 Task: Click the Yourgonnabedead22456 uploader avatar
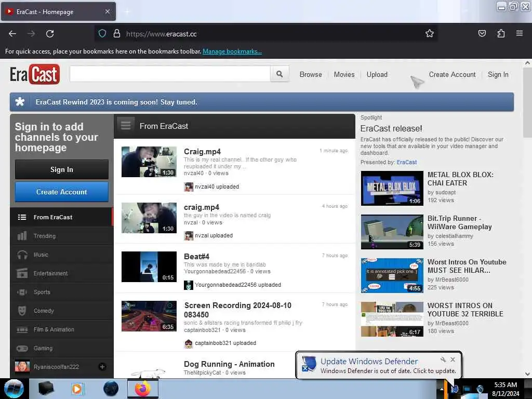(188, 285)
